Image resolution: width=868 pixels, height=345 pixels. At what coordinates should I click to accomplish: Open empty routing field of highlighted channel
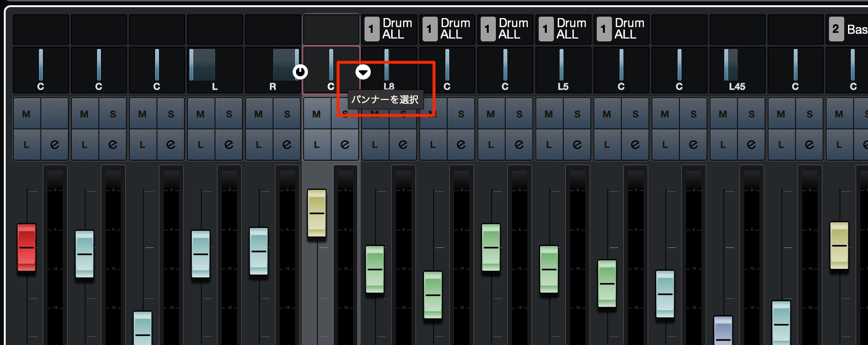point(331,29)
